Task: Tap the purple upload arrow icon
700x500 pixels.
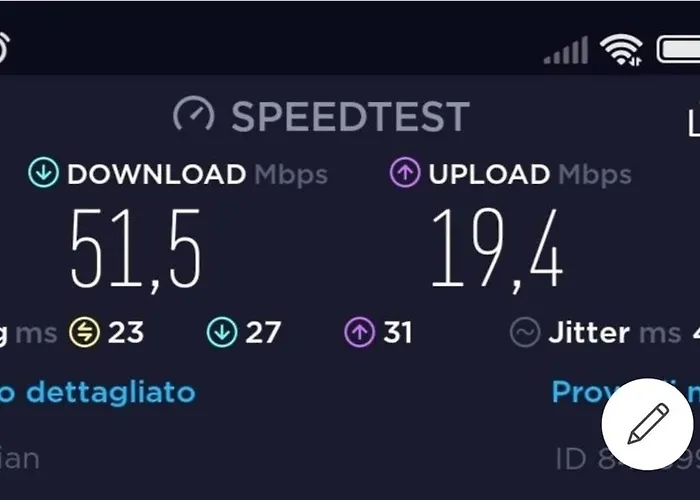Action: [404, 172]
